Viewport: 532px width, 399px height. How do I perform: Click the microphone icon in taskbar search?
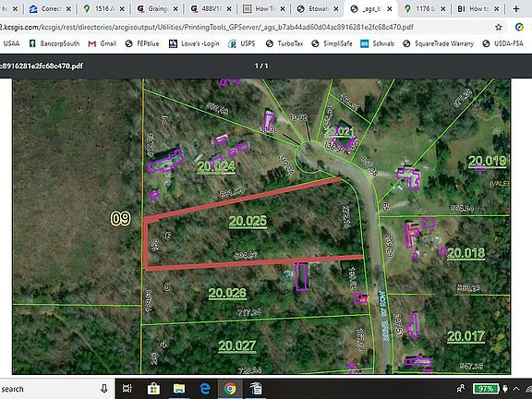[104, 389]
